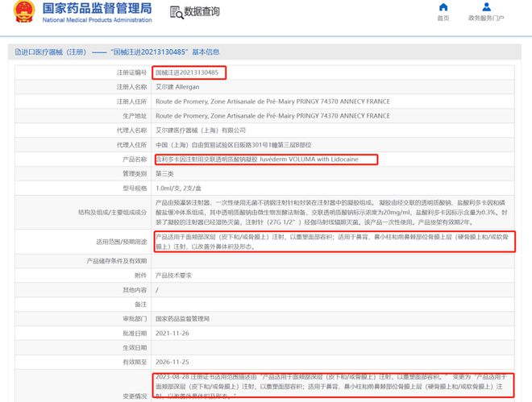532x402 pixels.
Task: Click 国家药品监督管理局 site title
Action: (97, 9)
